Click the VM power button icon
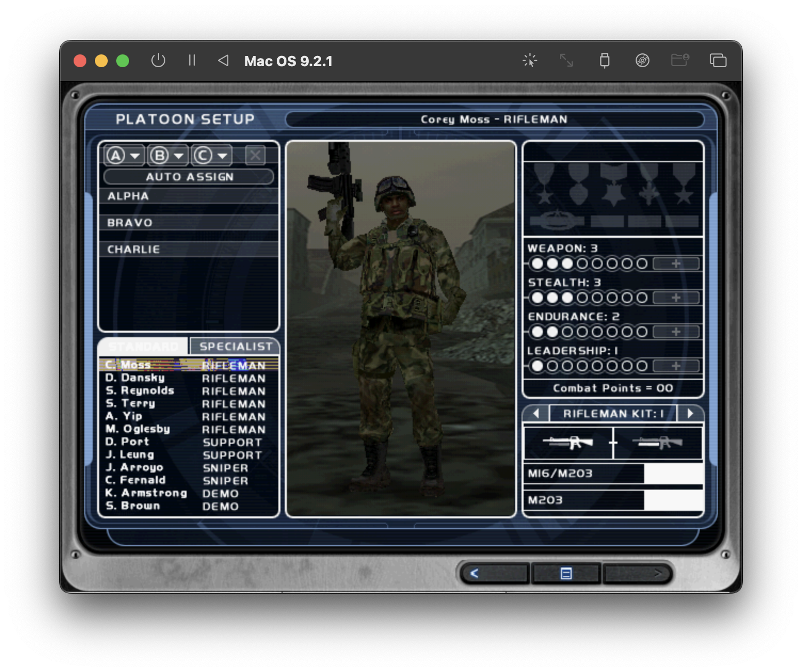Viewport: 802px width, 672px height. pyautogui.click(x=158, y=60)
